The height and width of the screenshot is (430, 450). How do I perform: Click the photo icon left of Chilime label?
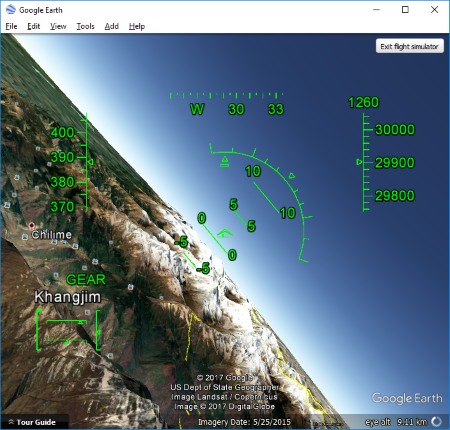(x=25, y=237)
